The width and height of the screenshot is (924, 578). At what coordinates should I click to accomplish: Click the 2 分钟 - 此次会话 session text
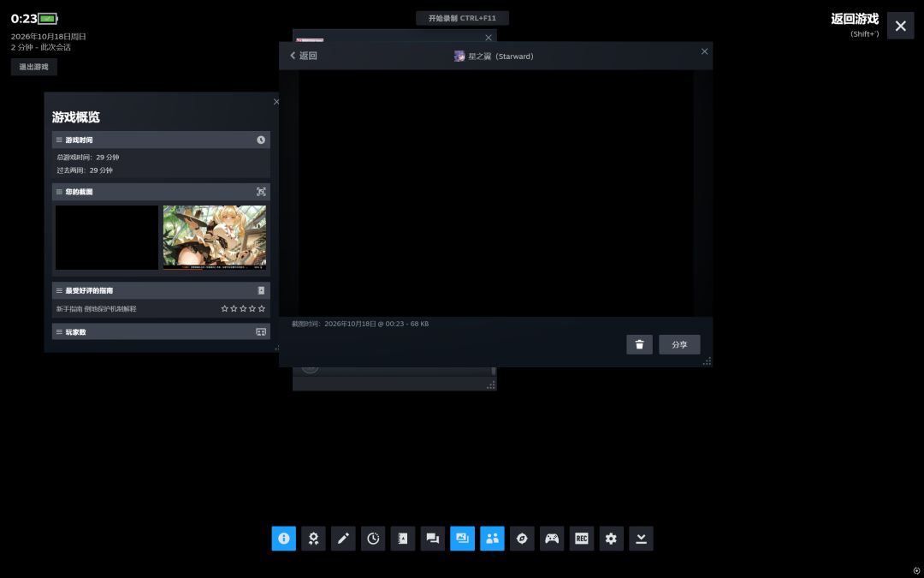pyautogui.click(x=41, y=47)
